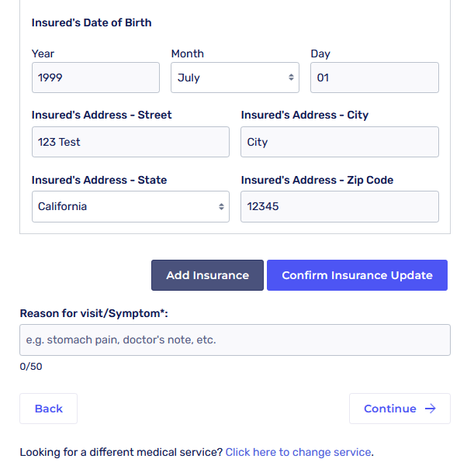This screenshot has height=476, width=474.
Task: Select the City address input field
Action: coord(339,142)
